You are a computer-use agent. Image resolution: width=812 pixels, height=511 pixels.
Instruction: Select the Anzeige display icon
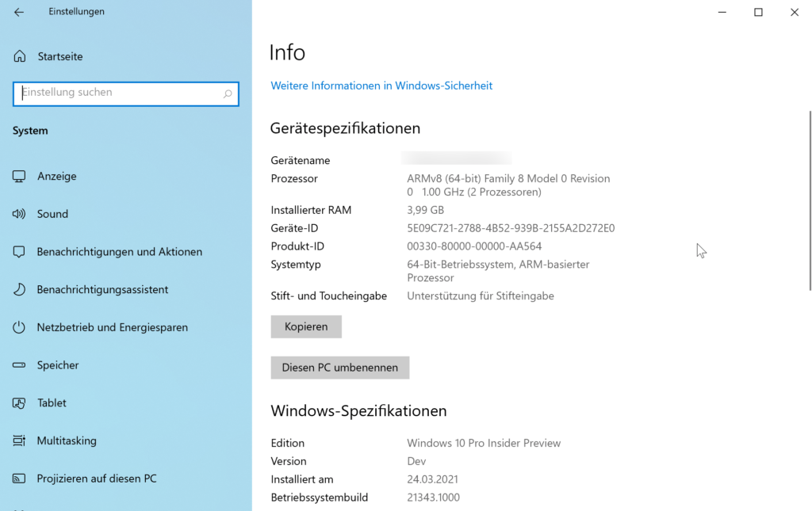point(18,176)
